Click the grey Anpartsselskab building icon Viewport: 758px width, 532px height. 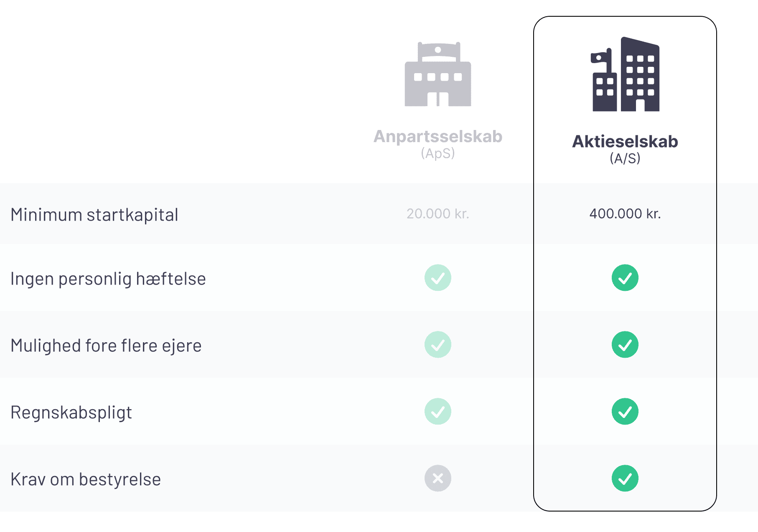438,74
